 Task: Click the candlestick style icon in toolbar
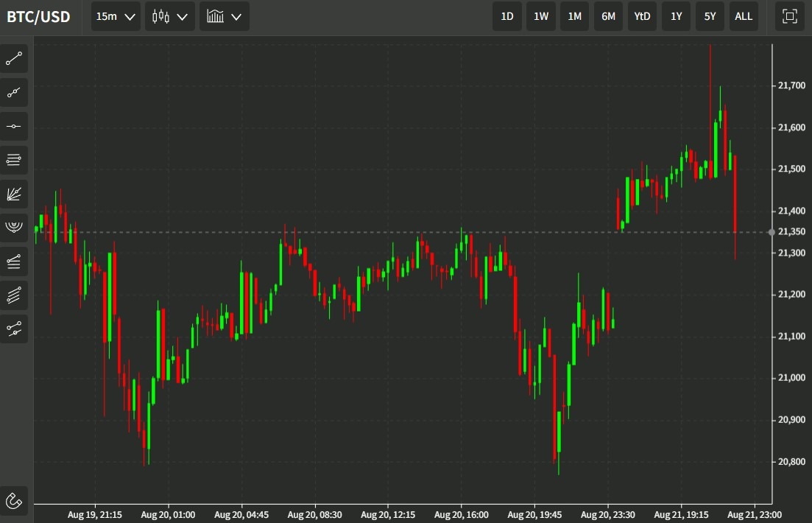point(163,16)
